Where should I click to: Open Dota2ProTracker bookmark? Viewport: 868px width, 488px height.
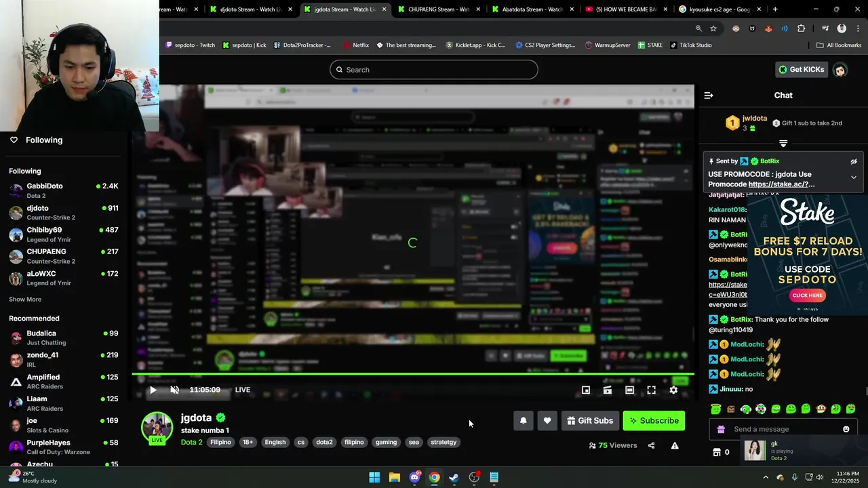302,45
